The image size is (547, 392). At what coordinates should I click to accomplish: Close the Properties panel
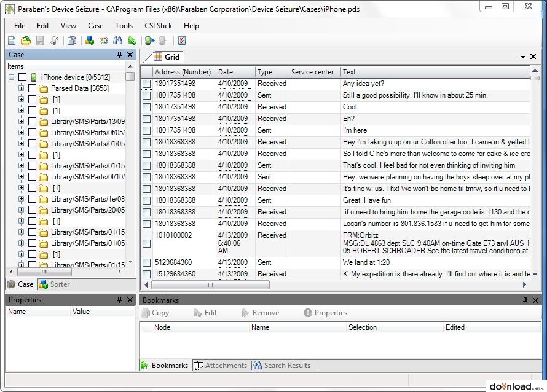pos(130,300)
